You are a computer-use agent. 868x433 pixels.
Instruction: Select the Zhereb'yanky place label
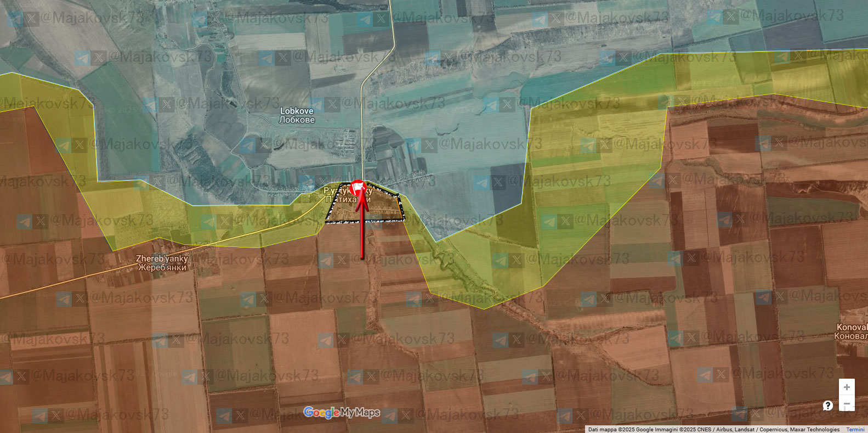tap(162, 263)
